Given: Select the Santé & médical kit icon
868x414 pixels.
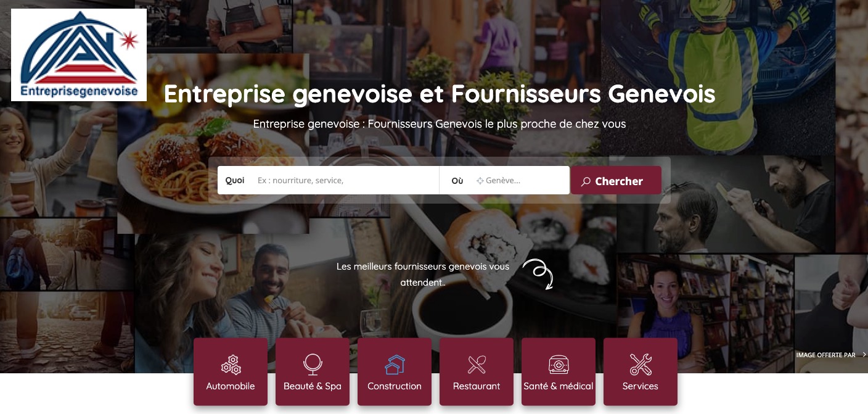Looking at the screenshot, I should [559, 365].
